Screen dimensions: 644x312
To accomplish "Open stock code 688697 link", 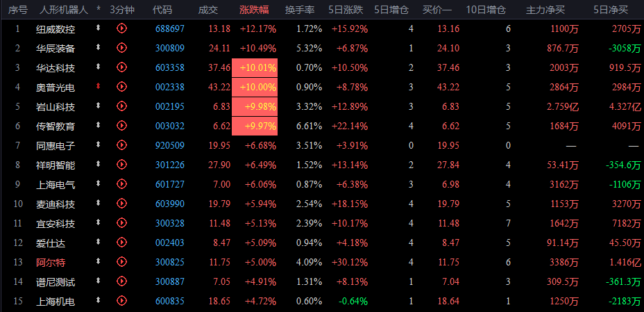I will (x=170, y=28).
